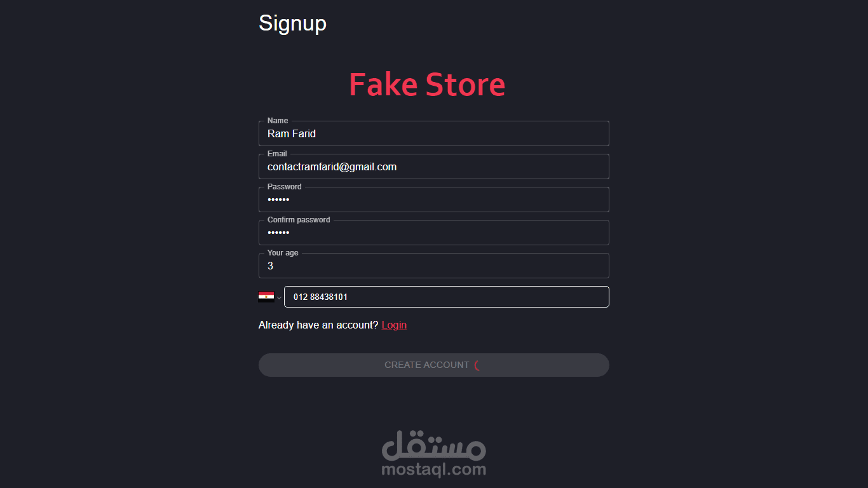Click the mostaql.com text

(x=434, y=470)
